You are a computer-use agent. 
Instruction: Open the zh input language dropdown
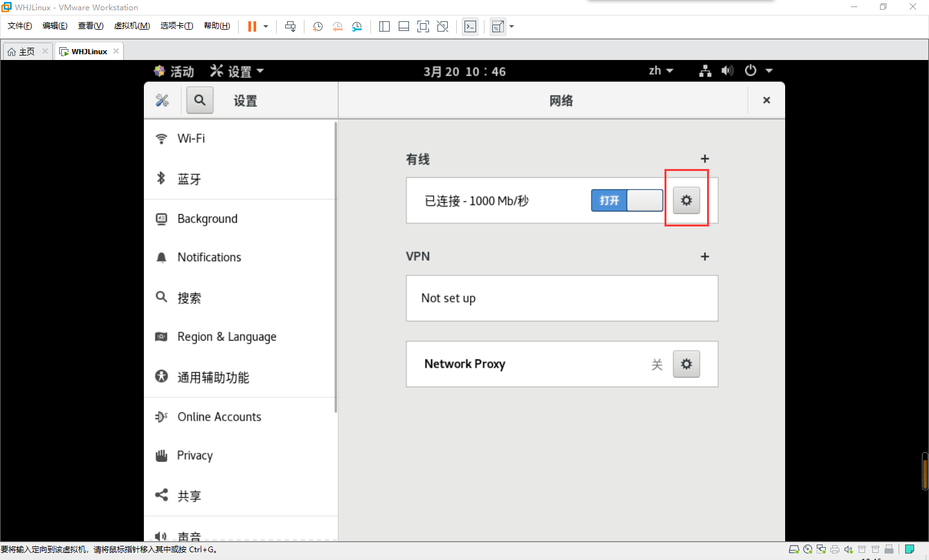(x=661, y=71)
